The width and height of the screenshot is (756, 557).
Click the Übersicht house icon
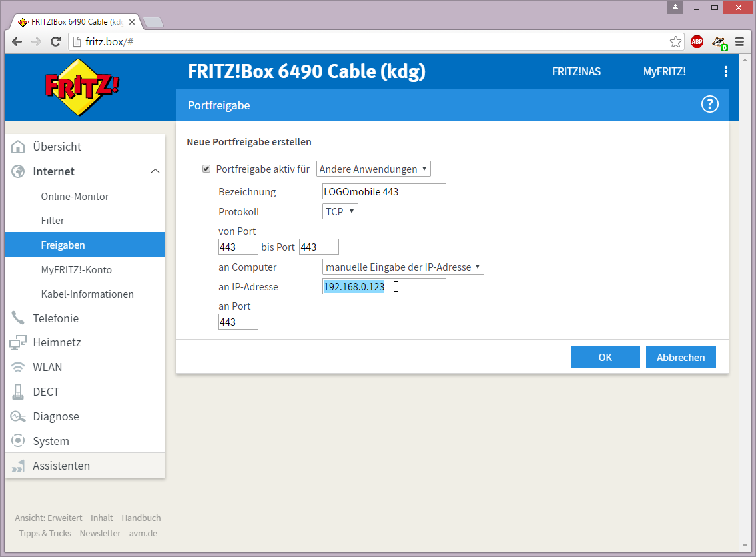[18, 147]
